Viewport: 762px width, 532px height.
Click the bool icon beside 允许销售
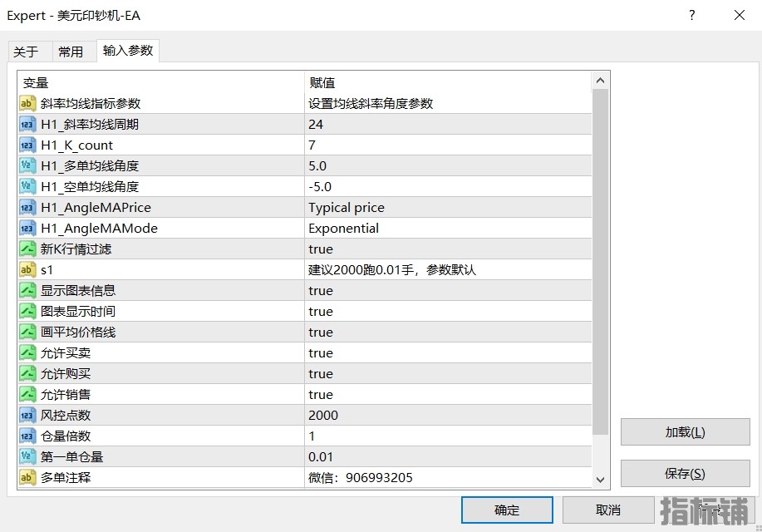pos(27,395)
